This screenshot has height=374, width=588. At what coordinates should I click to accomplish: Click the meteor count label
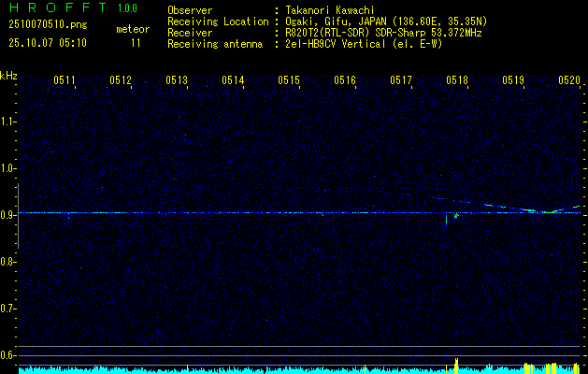click(133, 29)
